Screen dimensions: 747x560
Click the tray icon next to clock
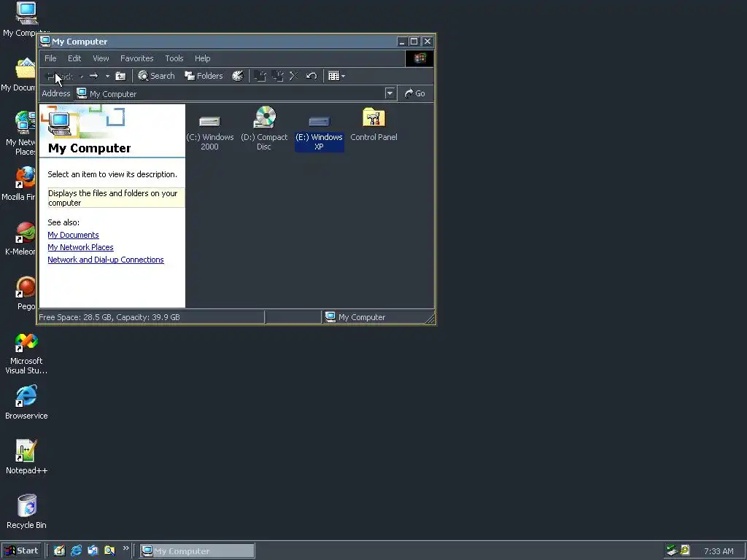(685, 551)
